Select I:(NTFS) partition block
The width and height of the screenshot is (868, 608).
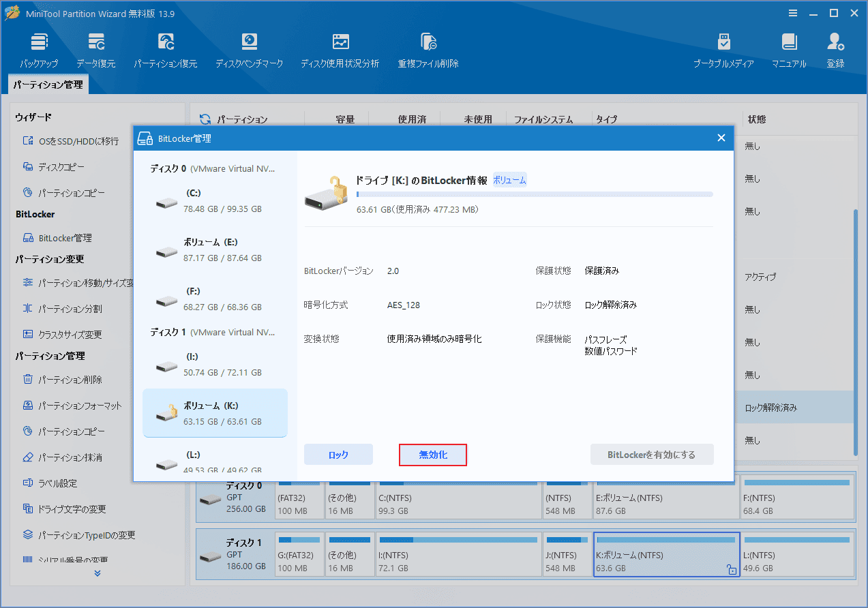tap(459, 555)
